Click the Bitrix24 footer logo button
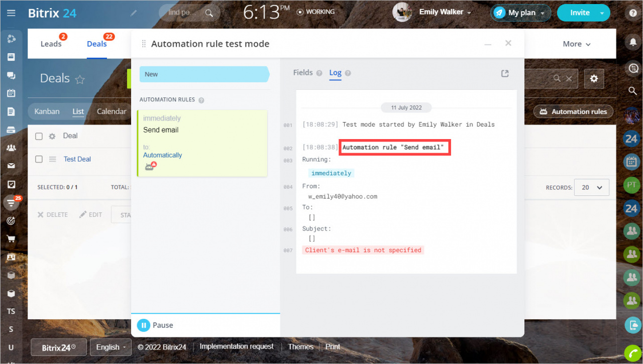This screenshot has height=364, width=643. click(59, 347)
